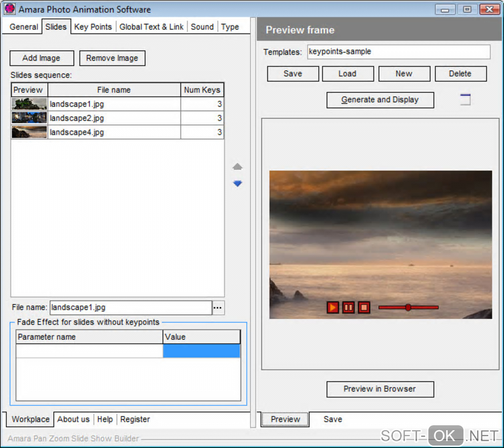Click the play button in preview
The height and width of the screenshot is (448, 504).
(x=333, y=308)
